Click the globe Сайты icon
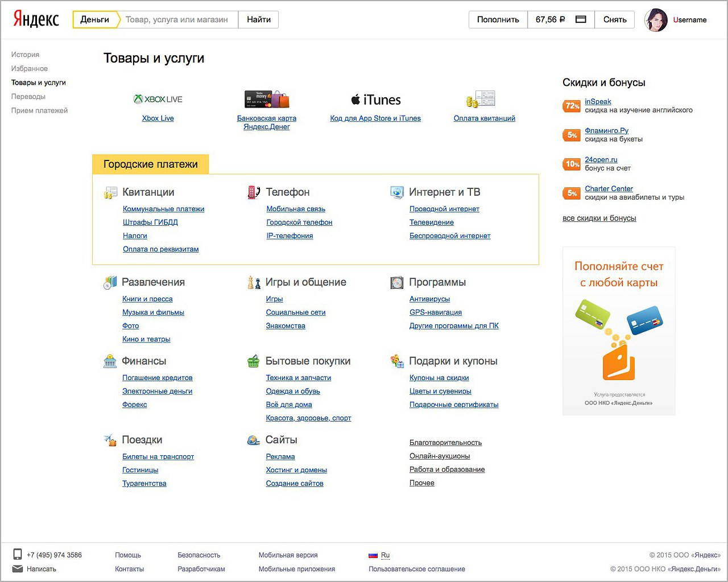Viewport: 728px width, 582px height. point(254,440)
